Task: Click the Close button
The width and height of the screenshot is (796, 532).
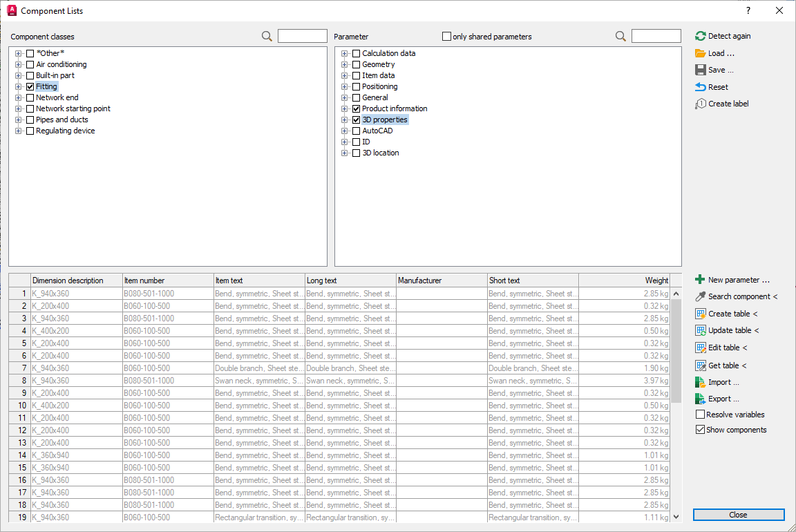Action: click(x=739, y=515)
